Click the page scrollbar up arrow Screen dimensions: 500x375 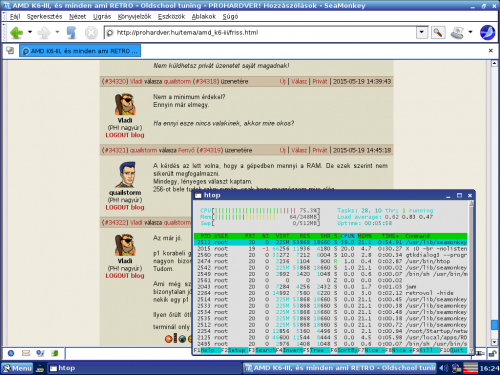pos(494,63)
